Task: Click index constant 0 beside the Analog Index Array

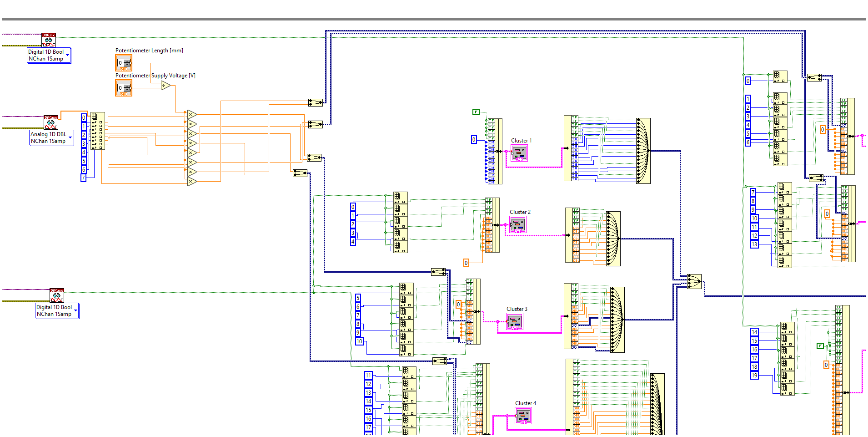Action: click(x=84, y=117)
